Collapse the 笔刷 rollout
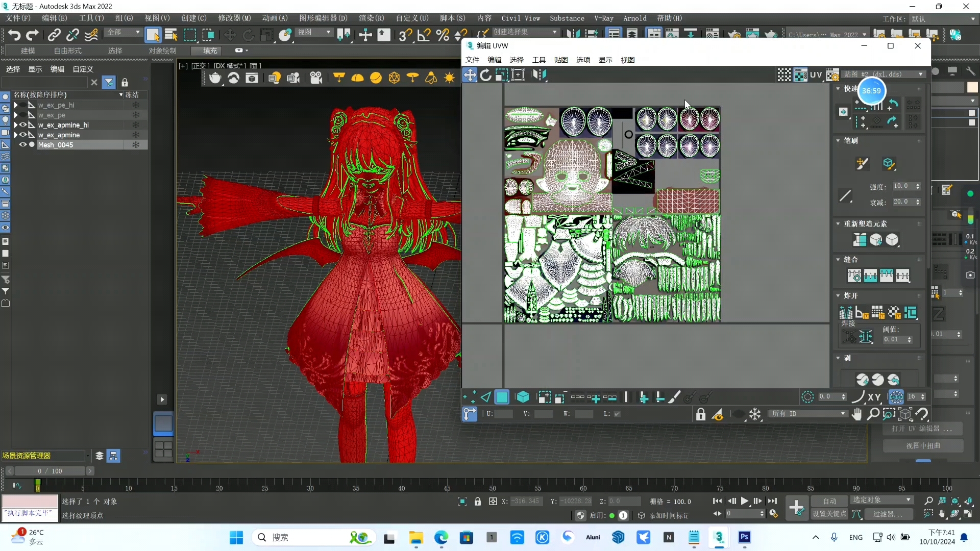 pyautogui.click(x=838, y=140)
